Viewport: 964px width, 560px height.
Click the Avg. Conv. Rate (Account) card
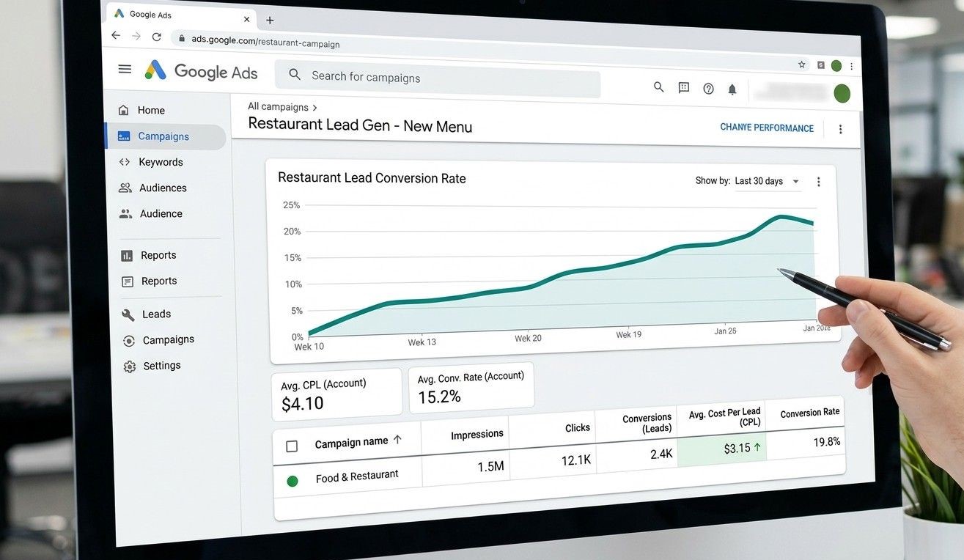point(471,387)
